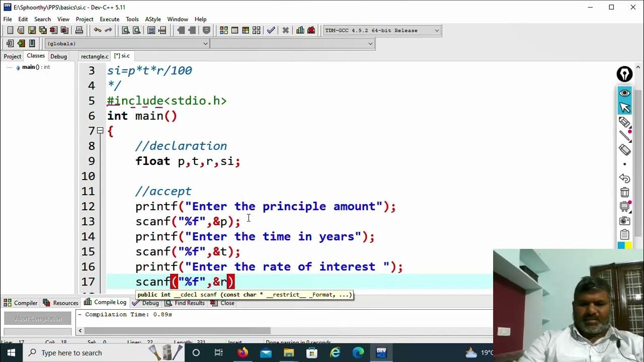Open the Execute menu

(109, 19)
